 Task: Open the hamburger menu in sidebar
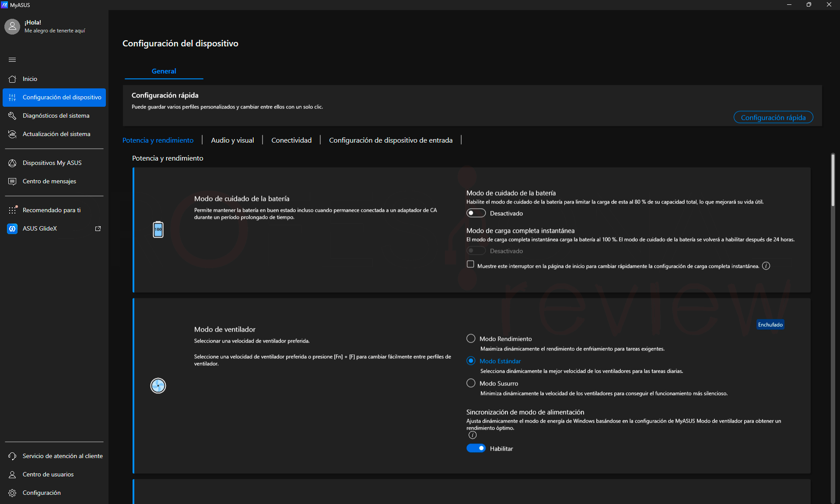(x=12, y=59)
